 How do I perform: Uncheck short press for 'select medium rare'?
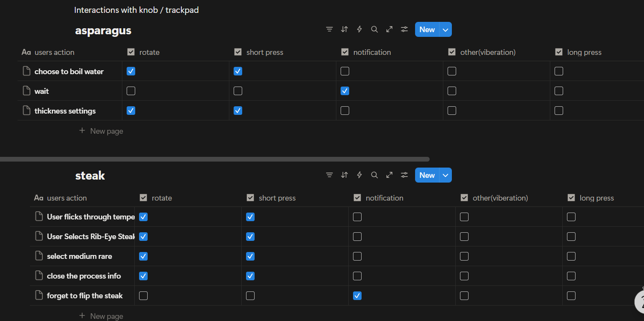pyautogui.click(x=250, y=256)
